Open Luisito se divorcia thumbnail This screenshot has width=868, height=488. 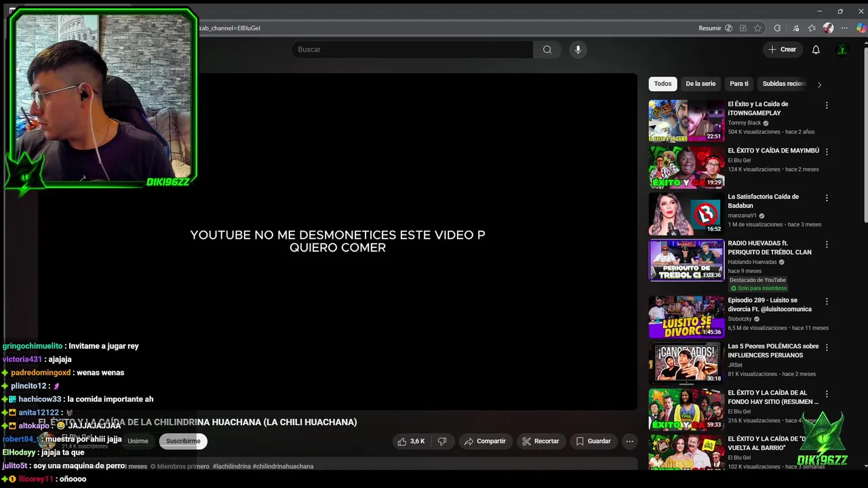coord(686,317)
